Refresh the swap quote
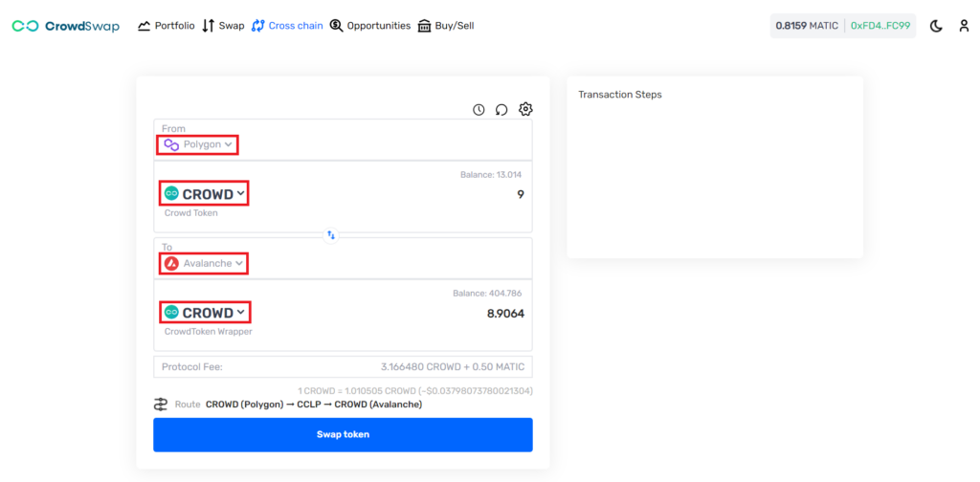980x482 pixels. tap(501, 110)
